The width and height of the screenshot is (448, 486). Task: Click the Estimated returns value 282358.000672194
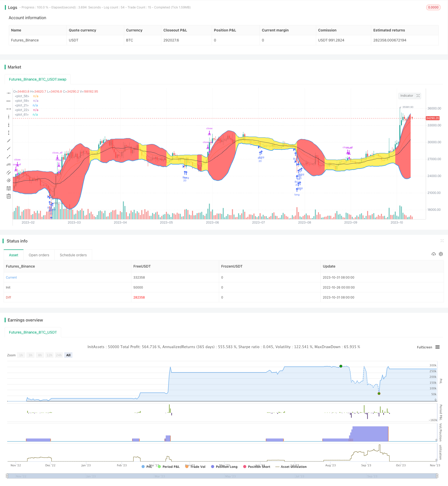coord(390,40)
